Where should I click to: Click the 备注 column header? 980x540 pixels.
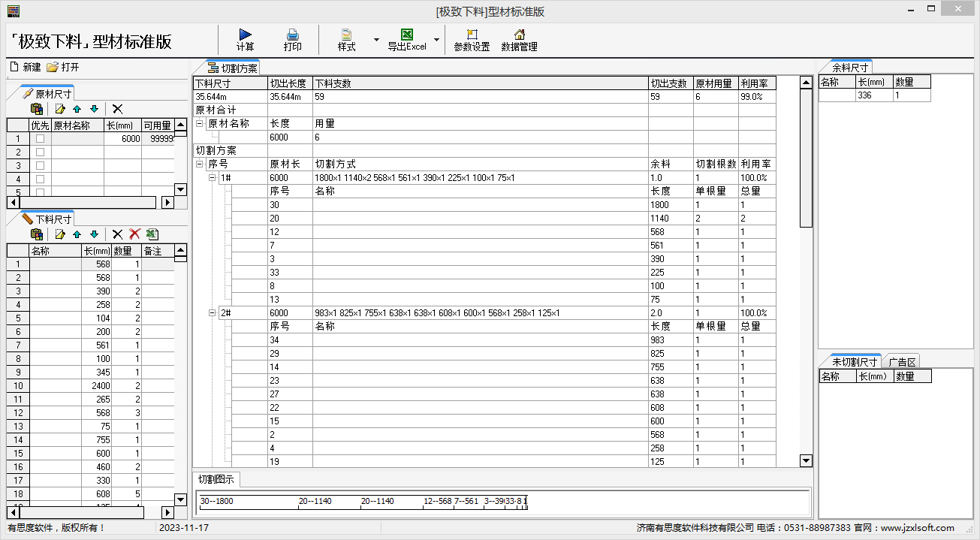pyautogui.click(x=158, y=251)
